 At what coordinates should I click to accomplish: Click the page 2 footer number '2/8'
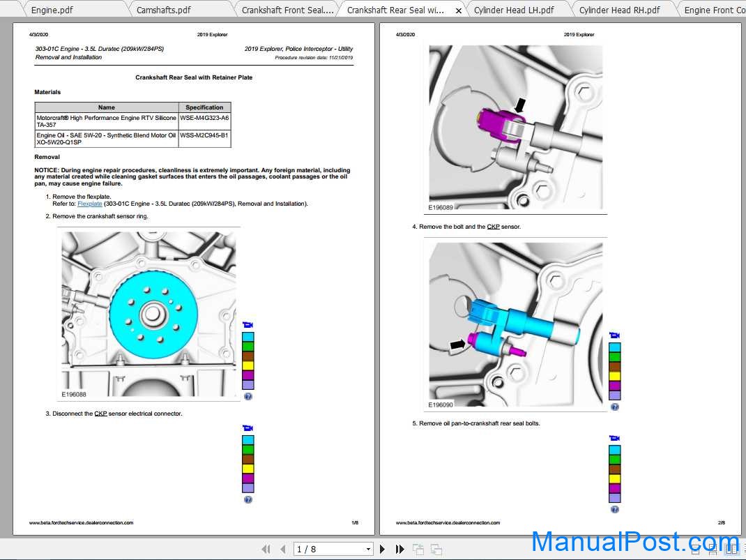click(x=722, y=522)
